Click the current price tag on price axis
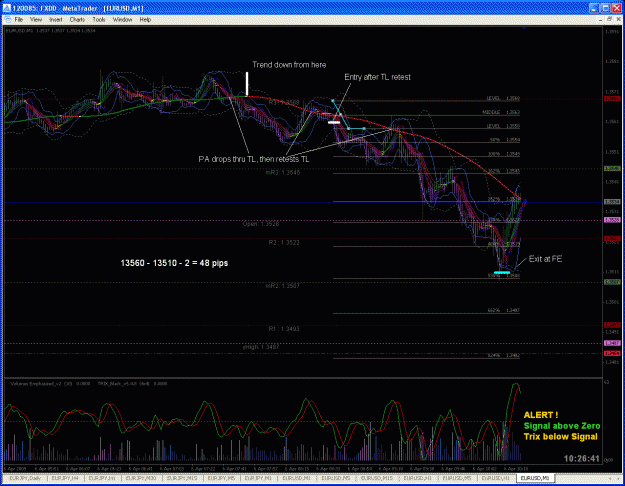 click(x=612, y=202)
